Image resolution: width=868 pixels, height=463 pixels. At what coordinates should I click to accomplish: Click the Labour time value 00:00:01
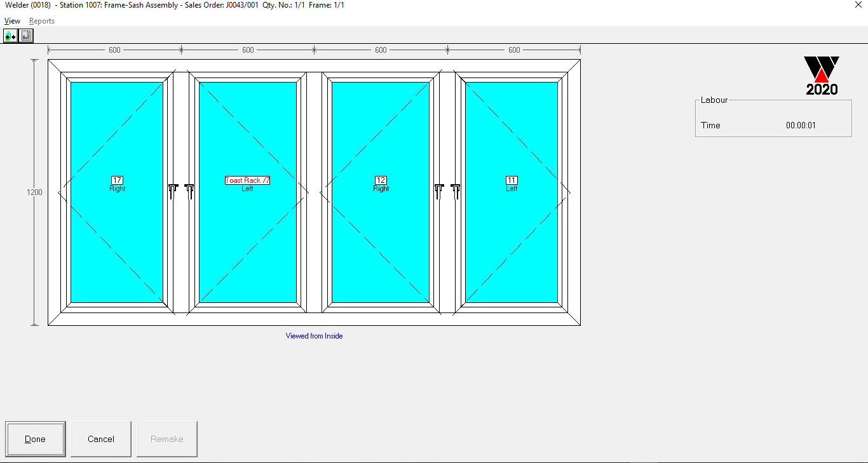801,125
